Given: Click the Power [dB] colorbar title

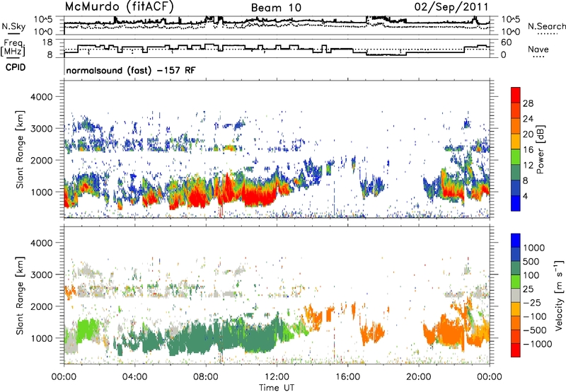Looking at the screenshot, I should click(541, 149).
